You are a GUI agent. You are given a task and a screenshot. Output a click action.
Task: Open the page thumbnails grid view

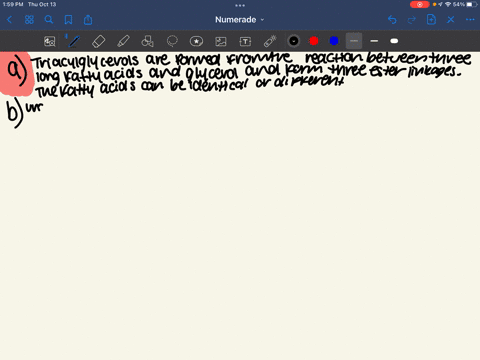pos(29,20)
